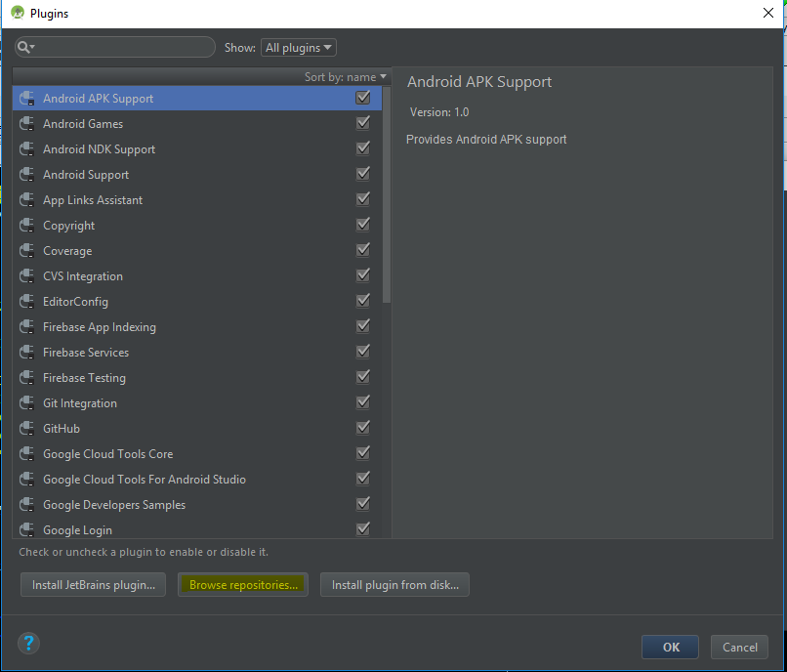The image size is (787, 672).
Task: Click the Android NDK Support plugin icon
Action: (26, 149)
